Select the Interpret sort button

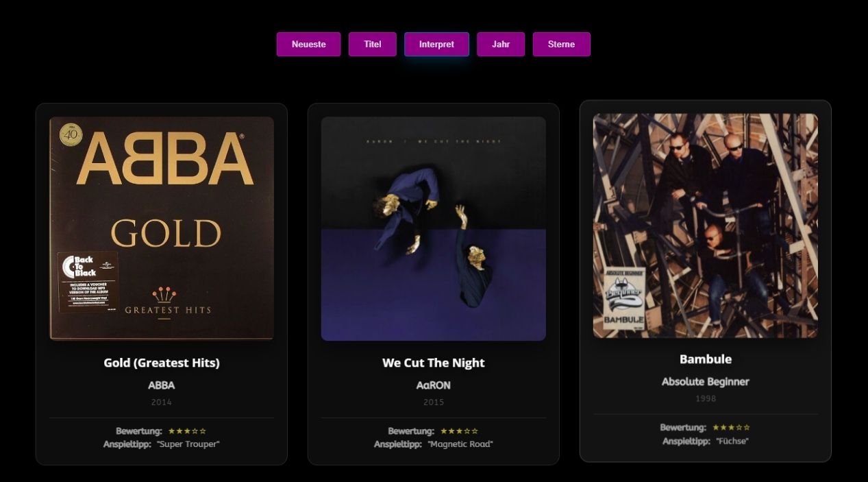(436, 44)
